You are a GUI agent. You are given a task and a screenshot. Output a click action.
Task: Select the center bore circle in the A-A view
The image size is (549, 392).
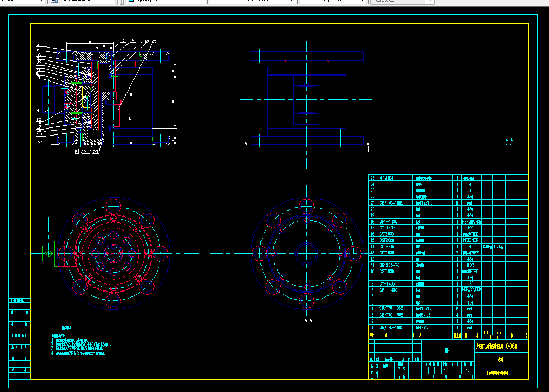pyautogui.click(x=306, y=253)
